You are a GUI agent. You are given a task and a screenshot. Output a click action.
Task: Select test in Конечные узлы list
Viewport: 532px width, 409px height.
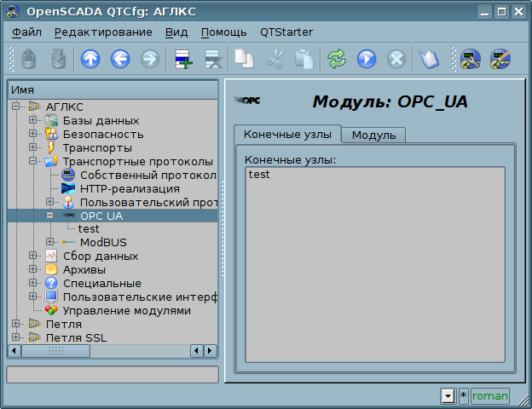point(260,175)
